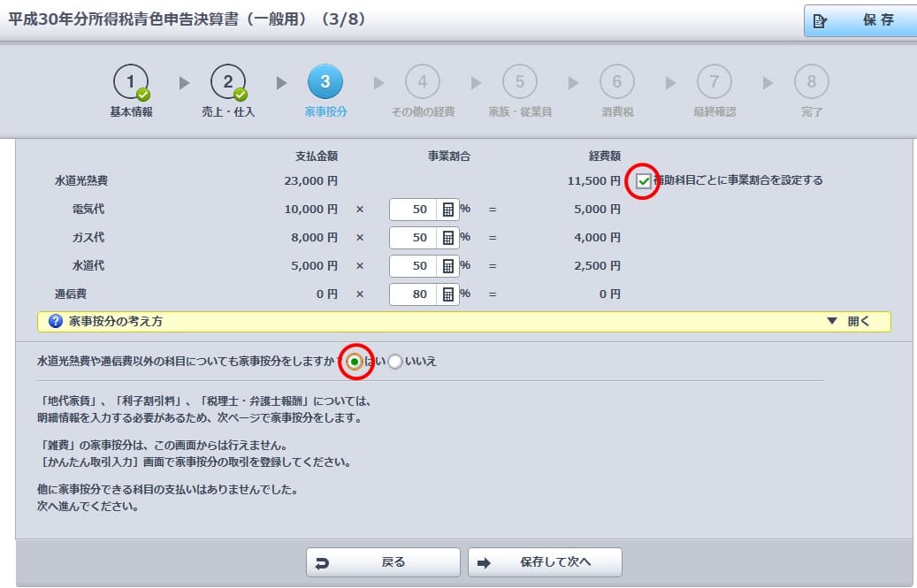The width and height of the screenshot is (917, 588).
Task: Click the ガス代 row label
Action: (88, 237)
